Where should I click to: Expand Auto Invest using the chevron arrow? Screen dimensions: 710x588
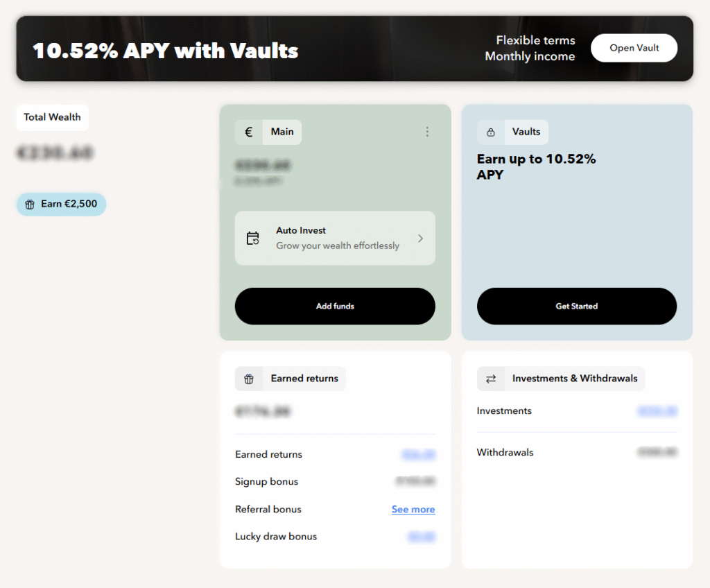coord(420,239)
